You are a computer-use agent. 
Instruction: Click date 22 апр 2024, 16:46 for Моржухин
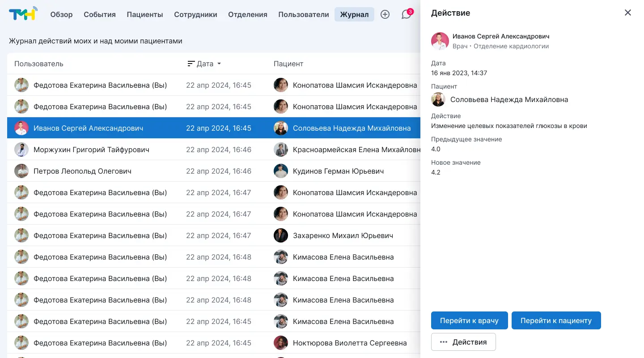tap(219, 149)
